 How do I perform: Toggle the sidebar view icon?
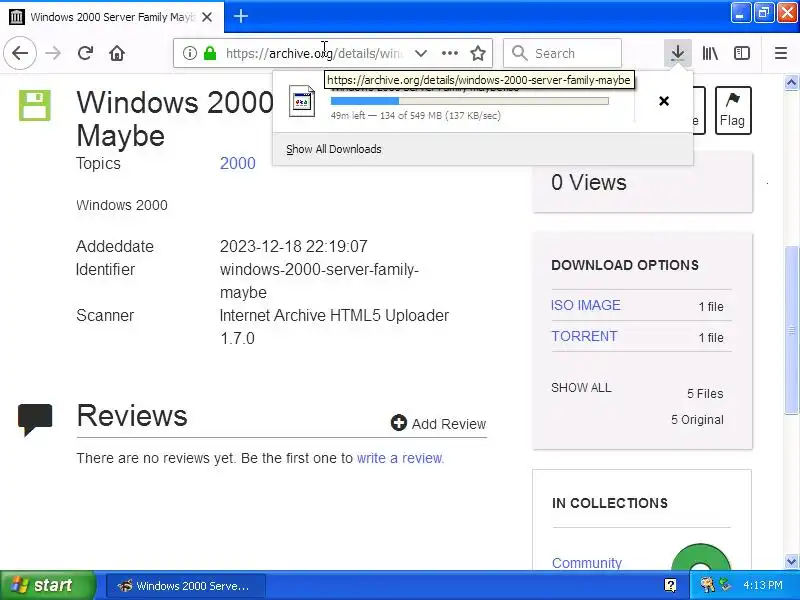click(x=741, y=53)
